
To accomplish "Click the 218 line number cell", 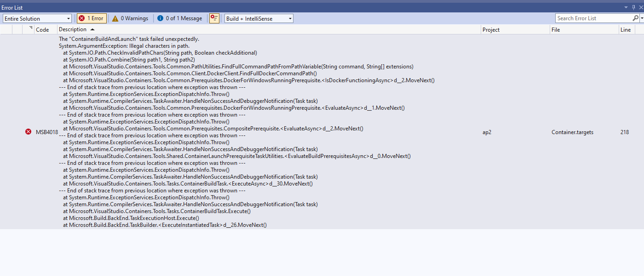I will pyautogui.click(x=625, y=132).
